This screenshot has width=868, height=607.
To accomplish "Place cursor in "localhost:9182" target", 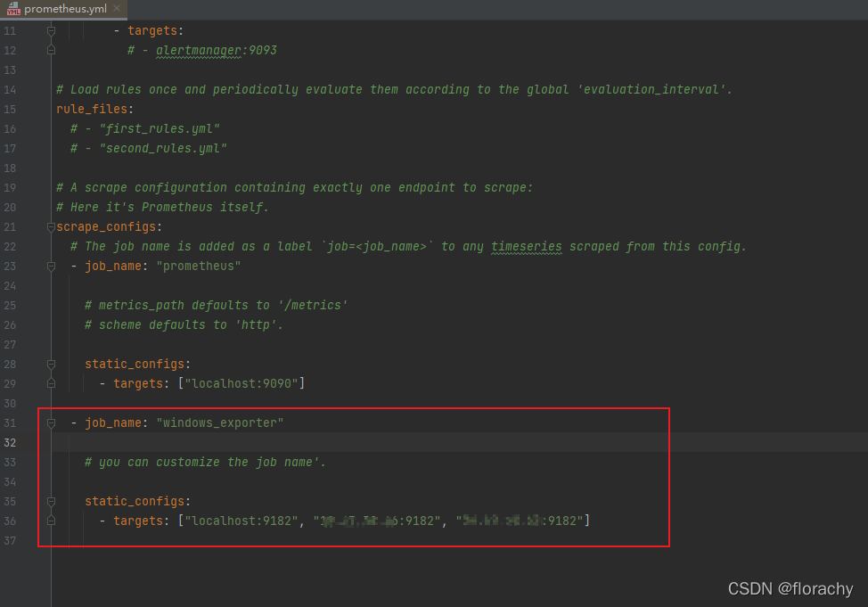I will point(241,521).
